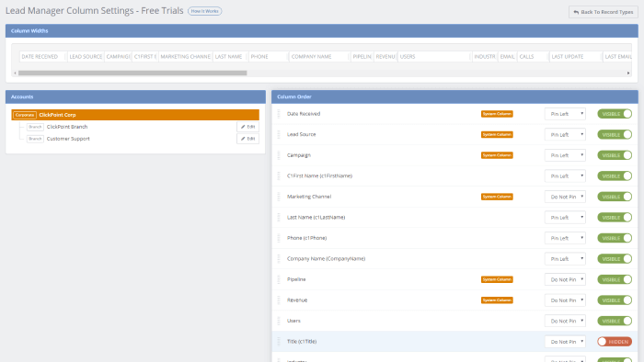Select the ClickPoint Corp corporate account
The width and height of the screenshot is (644, 362).
(x=135, y=115)
